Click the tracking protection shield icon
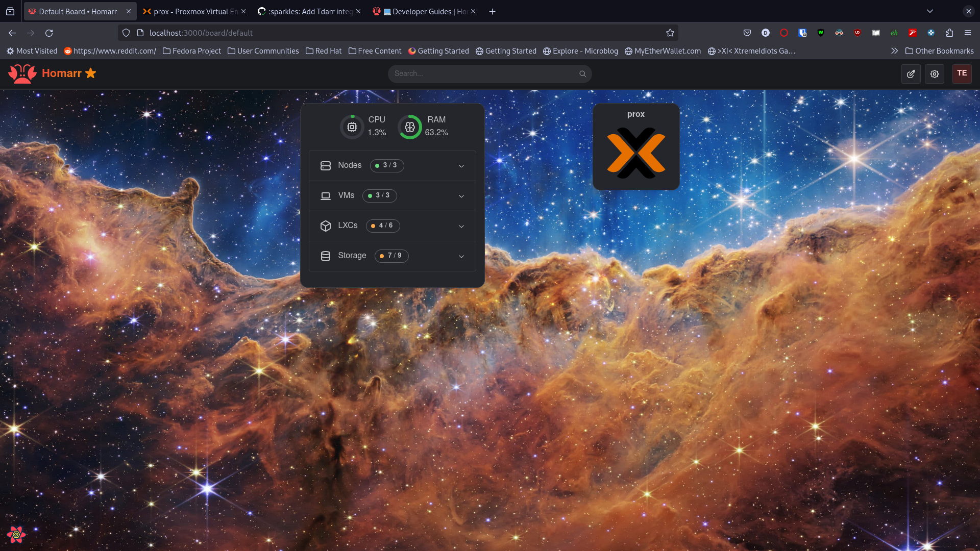The width and height of the screenshot is (980, 551). pyautogui.click(x=126, y=33)
